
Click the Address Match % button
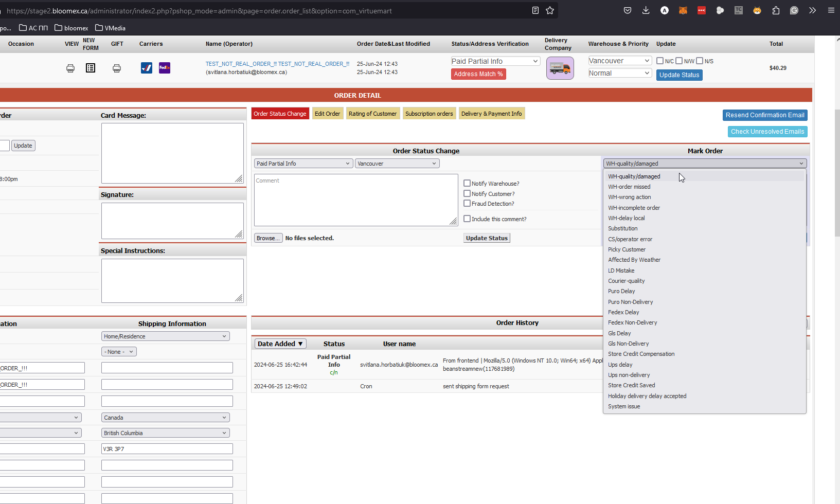478,74
